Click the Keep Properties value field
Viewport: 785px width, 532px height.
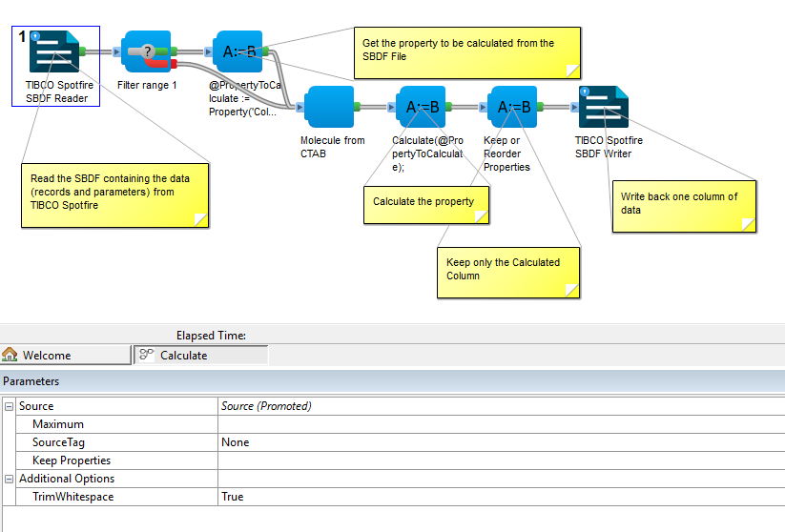(502, 460)
